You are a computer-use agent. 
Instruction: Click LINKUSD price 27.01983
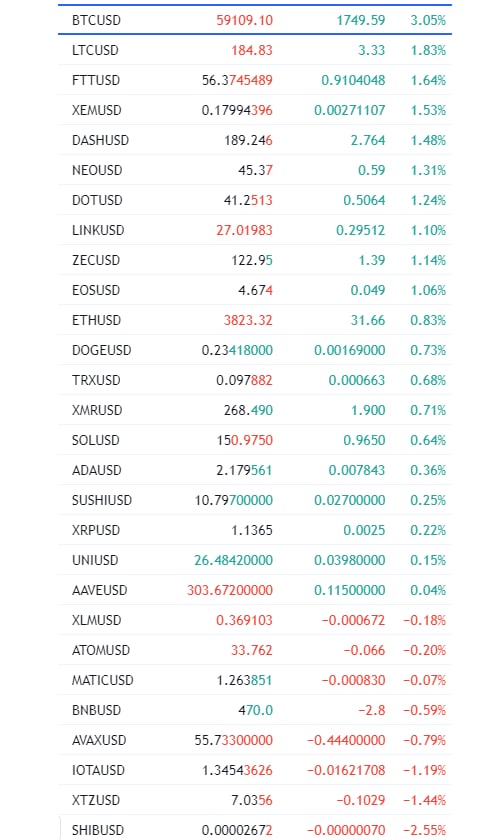click(x=244, y=230)
